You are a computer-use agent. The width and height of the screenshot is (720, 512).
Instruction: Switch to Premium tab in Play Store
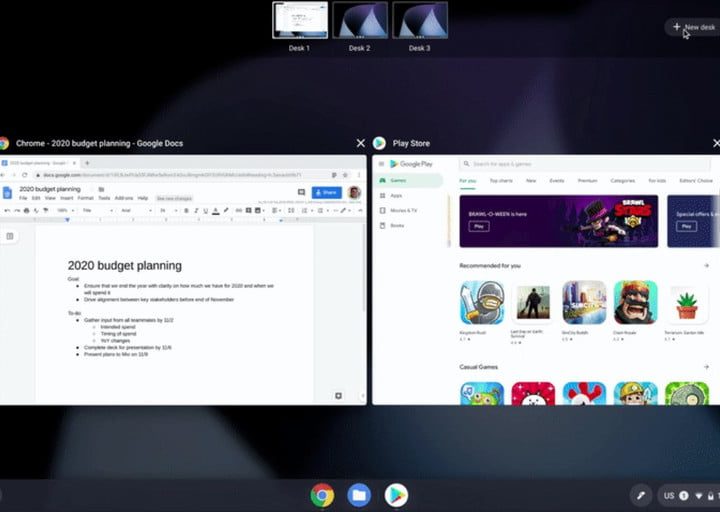coord(587,181)
